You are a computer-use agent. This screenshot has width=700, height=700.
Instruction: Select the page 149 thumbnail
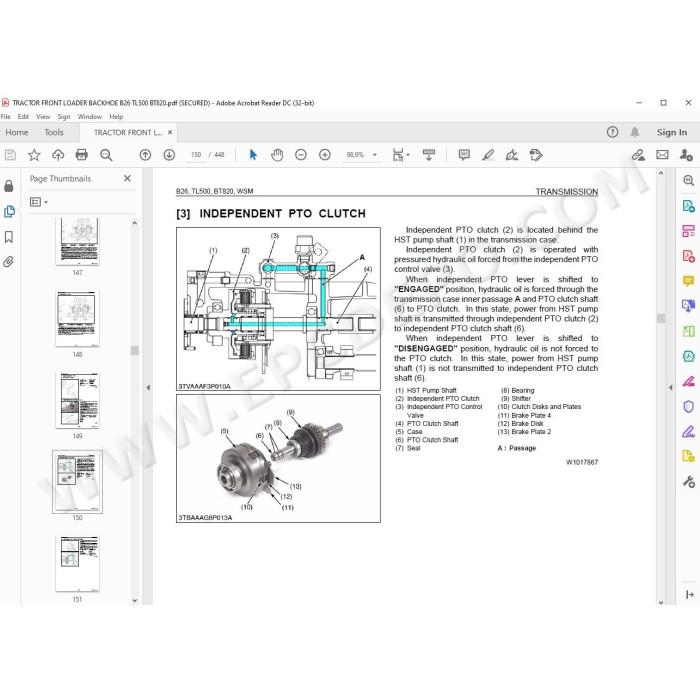click(x=77, y=401)
